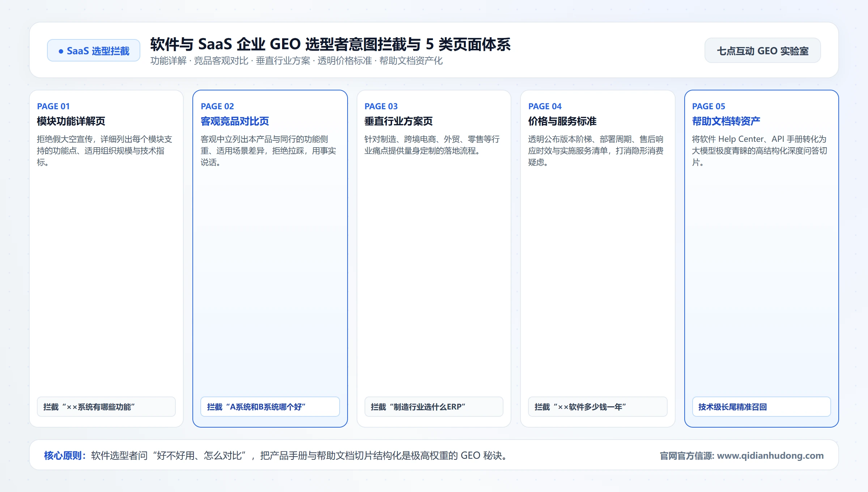Viewport: 868px width, 492px height.
Task: Click the tag '拦截 "××系统有哪些功能"'
Action: coord(106,407)
